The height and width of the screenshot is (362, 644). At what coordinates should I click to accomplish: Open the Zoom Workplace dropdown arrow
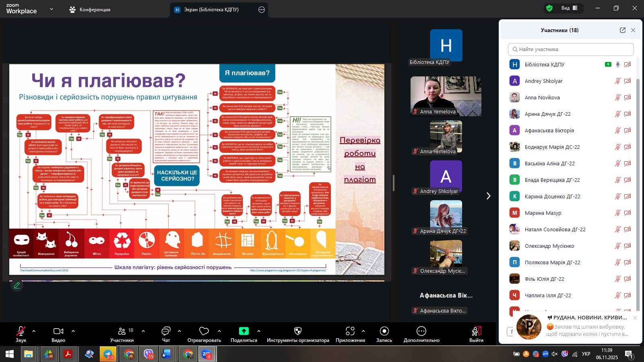click(52, 9)
